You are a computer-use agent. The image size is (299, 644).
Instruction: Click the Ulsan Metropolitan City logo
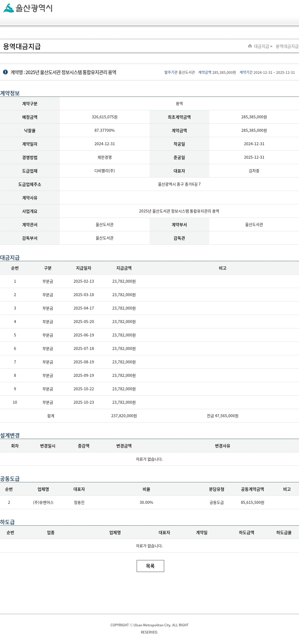28,8
